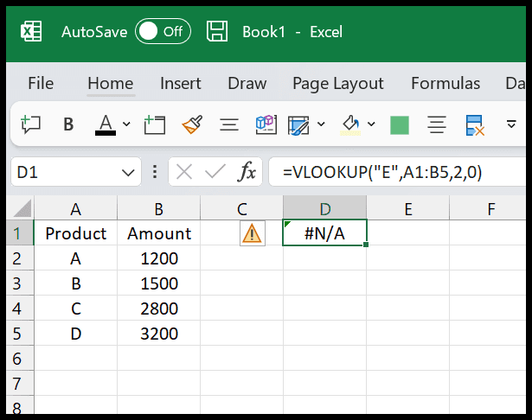
Task: Click the error warning icon beside D1
Action: 252,233
